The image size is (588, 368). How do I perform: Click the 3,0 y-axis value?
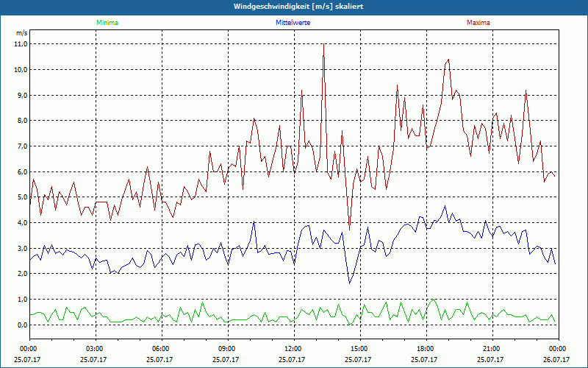pyautogui.click(x=23, y=248)
